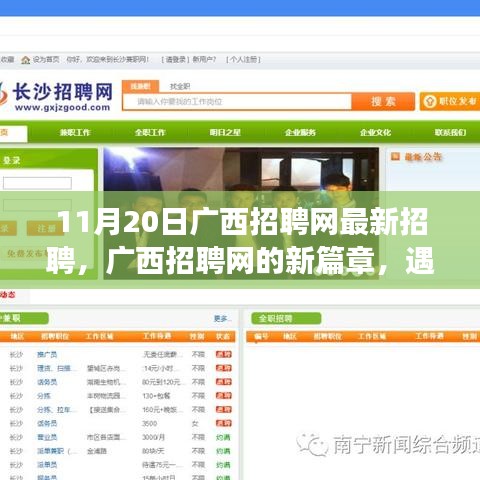Screen dimensions: 480x480
Task: Click red status badge in 分拣、拉车 row
Action: tap(223, 409)
